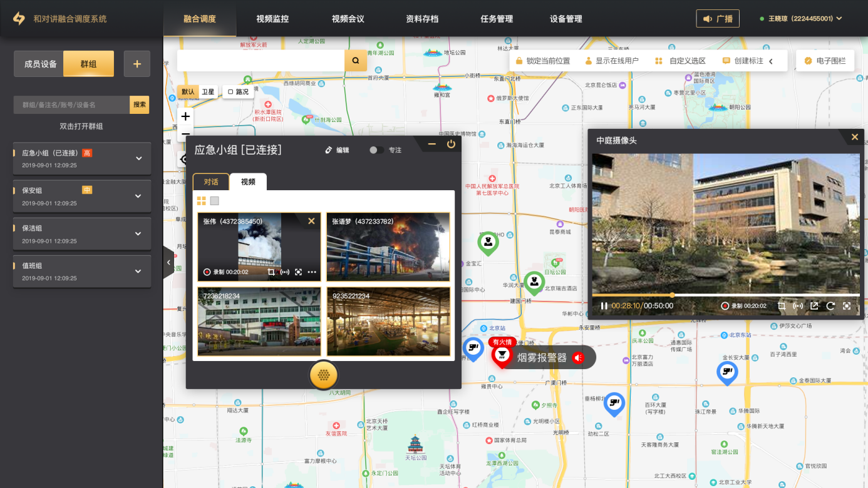The height and width of the screenshot is (488, 868).
Task: Click the map search input field
Action: [x=261, y=61]
